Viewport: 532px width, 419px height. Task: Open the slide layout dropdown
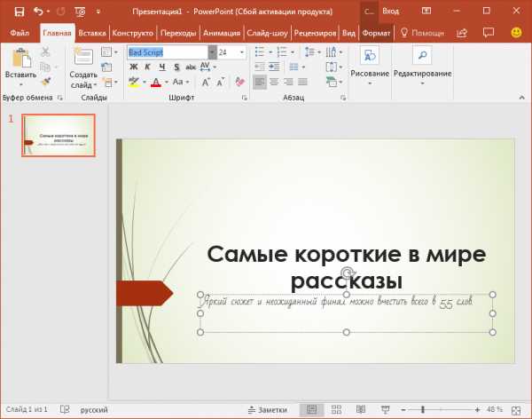tap(109, 52)
